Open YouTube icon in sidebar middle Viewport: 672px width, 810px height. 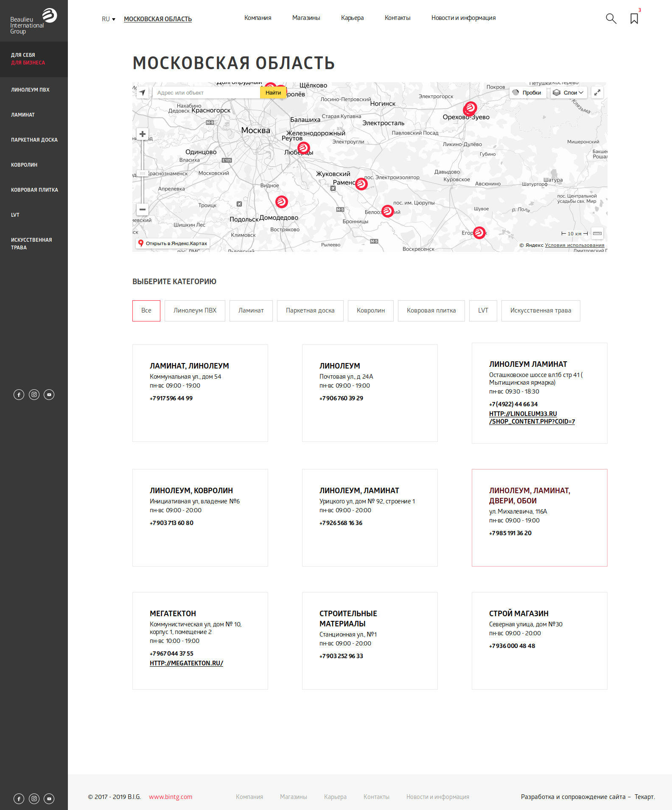coord(49,395)
